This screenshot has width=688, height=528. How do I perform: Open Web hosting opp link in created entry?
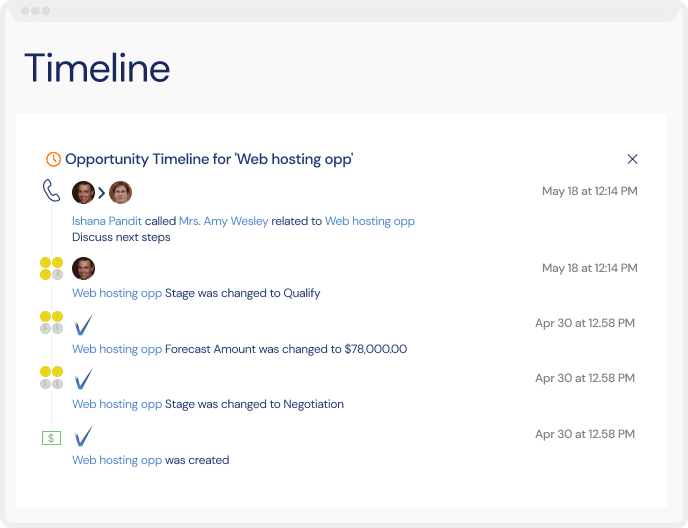click(117, 460)
